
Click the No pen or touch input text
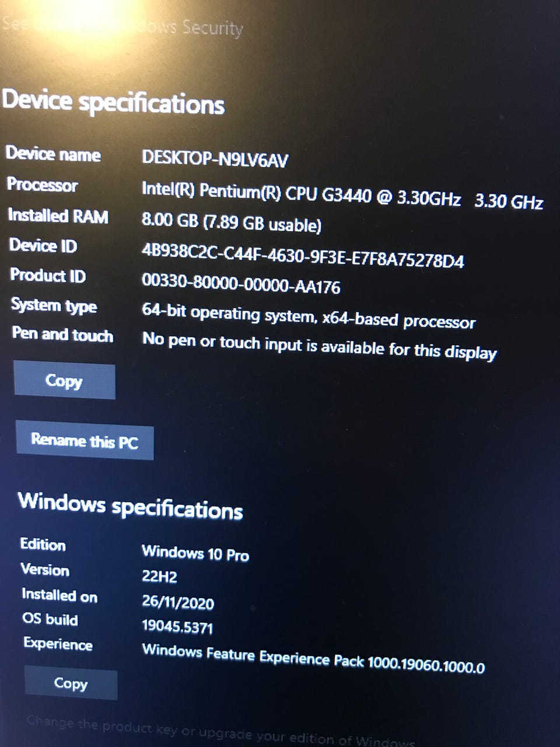point(320,345)
